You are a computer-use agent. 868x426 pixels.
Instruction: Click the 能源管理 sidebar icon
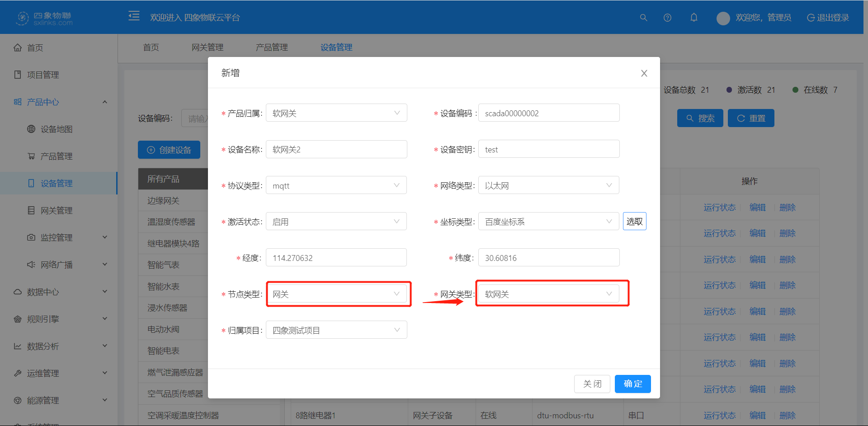18,400
